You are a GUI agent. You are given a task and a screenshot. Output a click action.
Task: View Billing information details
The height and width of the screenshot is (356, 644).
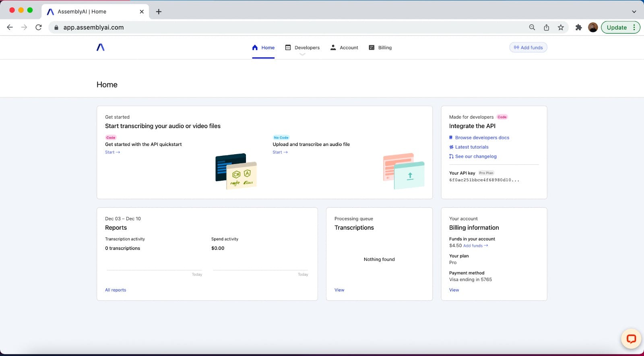click(454, 290)
